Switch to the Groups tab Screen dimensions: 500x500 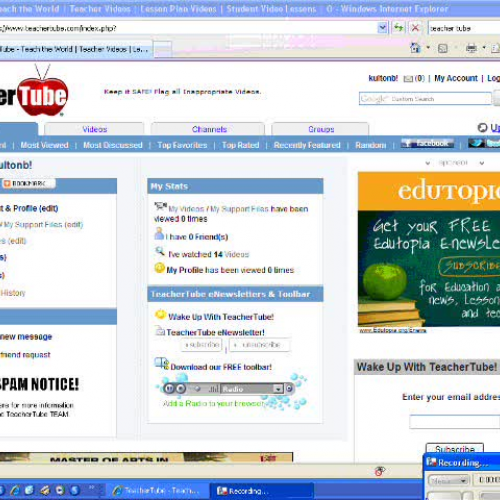coord(321,129)
